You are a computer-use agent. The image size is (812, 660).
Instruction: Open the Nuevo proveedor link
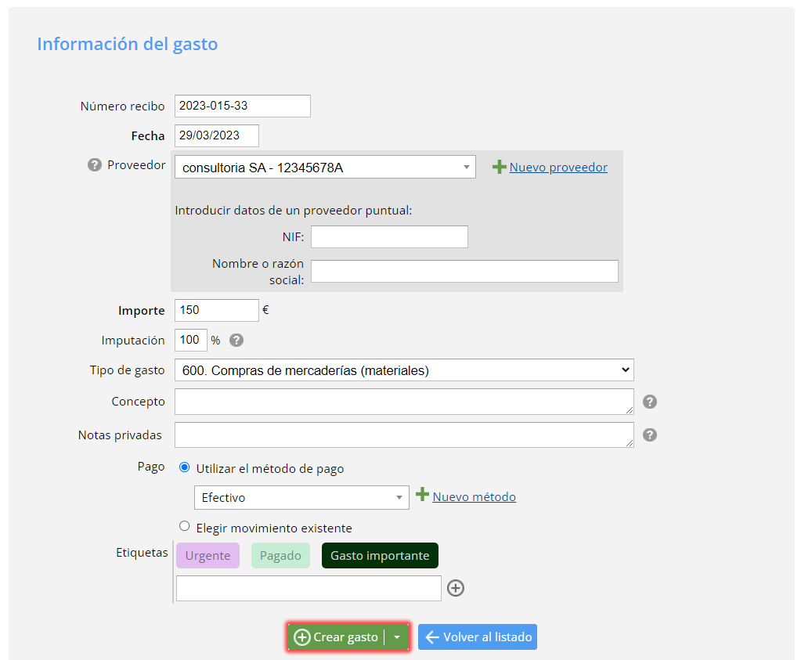coord(558,168)
